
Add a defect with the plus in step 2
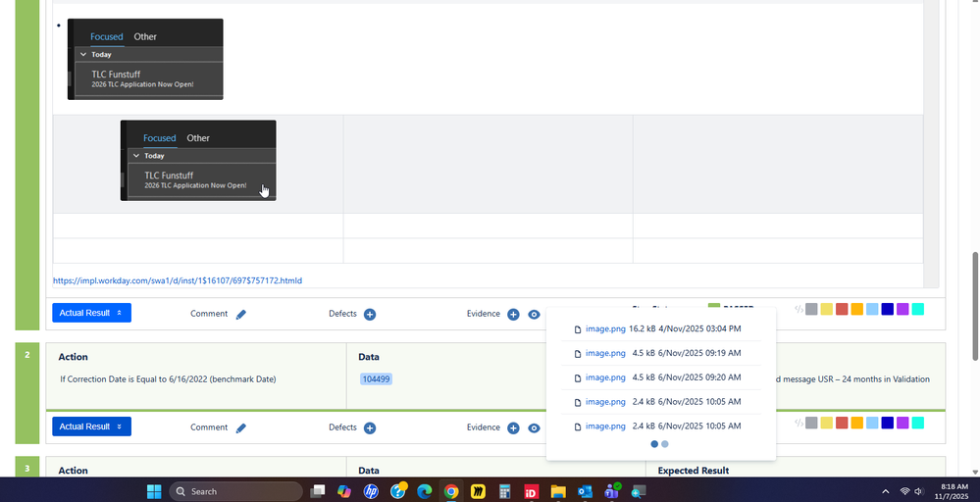[x=370, y=428]
